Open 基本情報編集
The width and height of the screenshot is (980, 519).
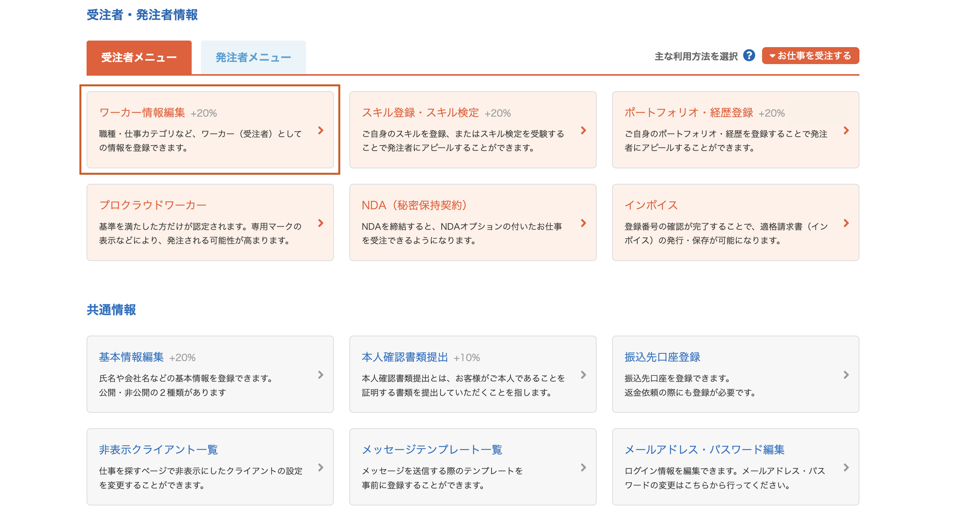point(131,357)
